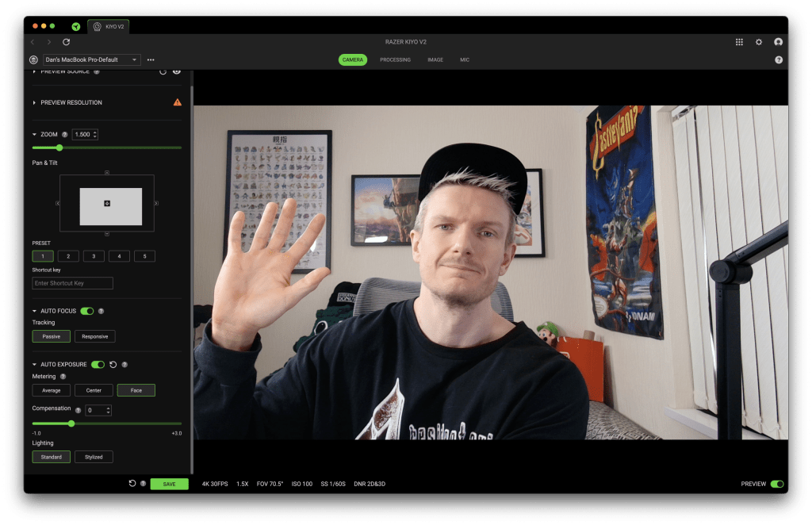Click the Compensation slider track
The width and height of the screenshot is (812, 525).
[x=127, y=423]
